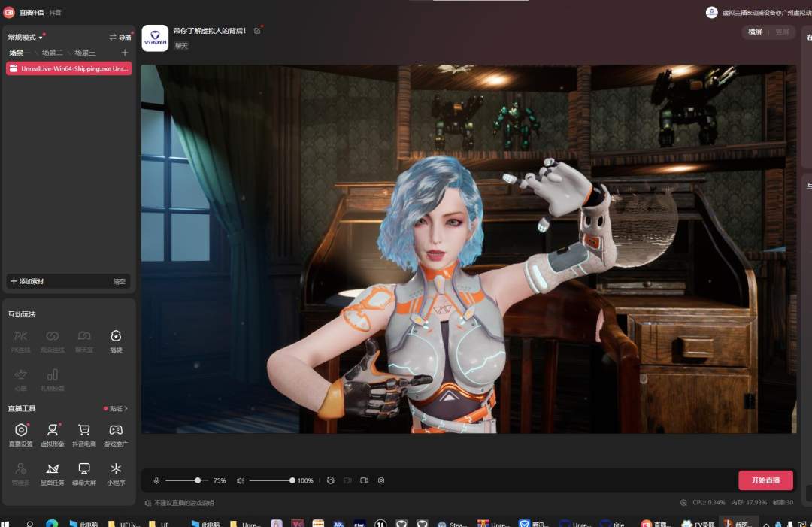Click the live preview video area
Image resolution: width=812 pixels, height=527 pixels.
pyautogui.click(x=468, y=249)
